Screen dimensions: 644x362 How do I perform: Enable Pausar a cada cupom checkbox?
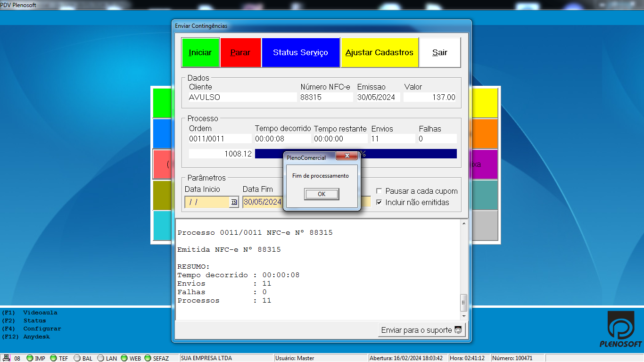(x=379, y=191)
